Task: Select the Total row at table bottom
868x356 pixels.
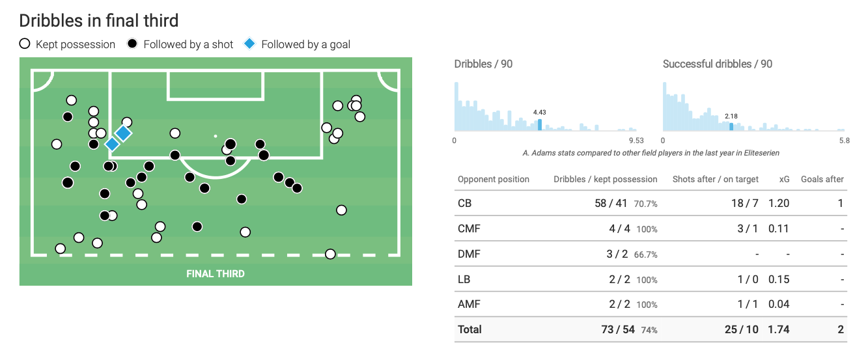Action: tap(651, 329)
